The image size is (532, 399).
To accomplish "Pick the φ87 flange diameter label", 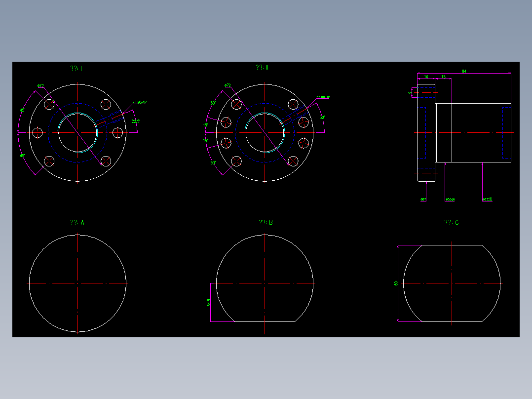I will (x=423, y=199).
